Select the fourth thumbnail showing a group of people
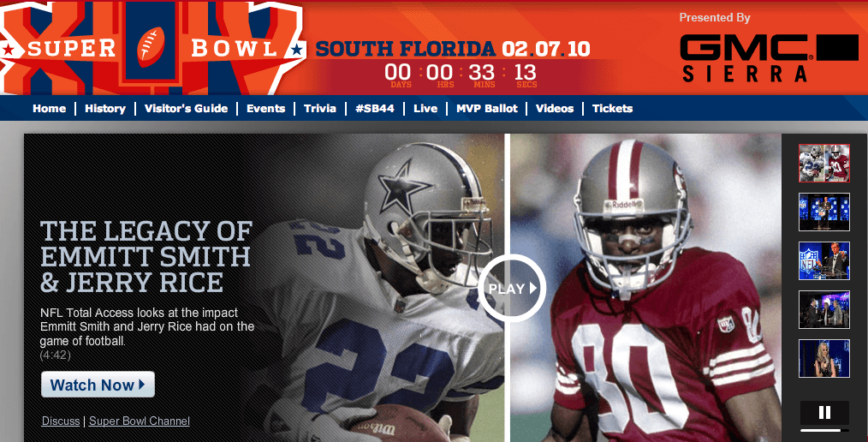Screen dimensions: 868x442 (823, 309)
